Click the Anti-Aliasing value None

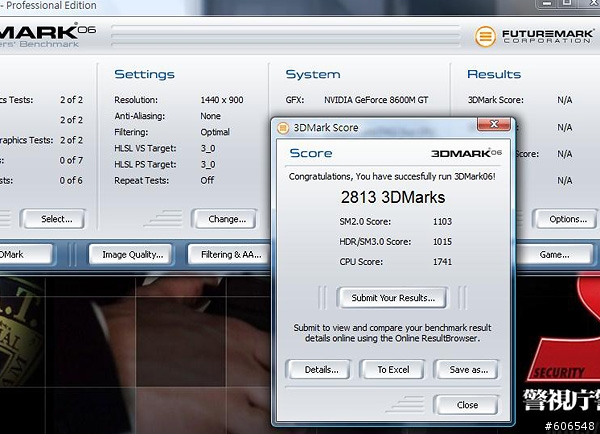(210, 116)
